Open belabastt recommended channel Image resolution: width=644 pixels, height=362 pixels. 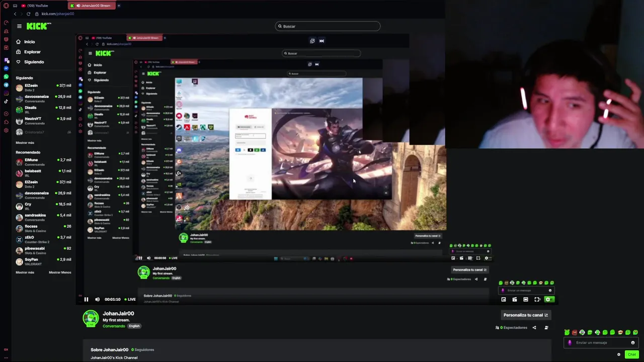44,173
